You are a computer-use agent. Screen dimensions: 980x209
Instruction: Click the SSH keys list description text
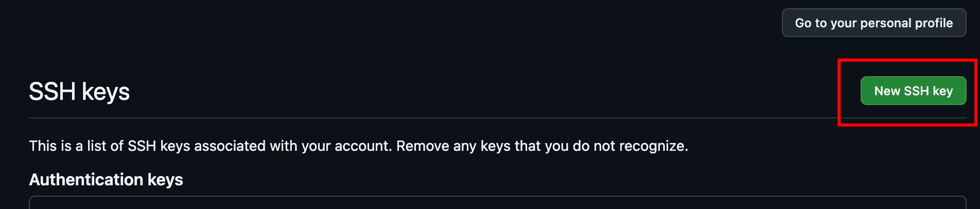(358, 146)
